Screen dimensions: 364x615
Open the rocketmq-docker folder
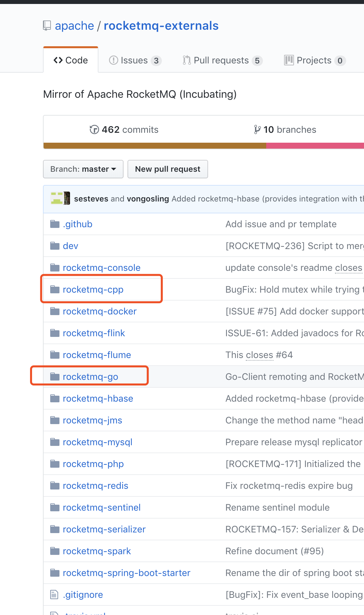pos(100,311)
